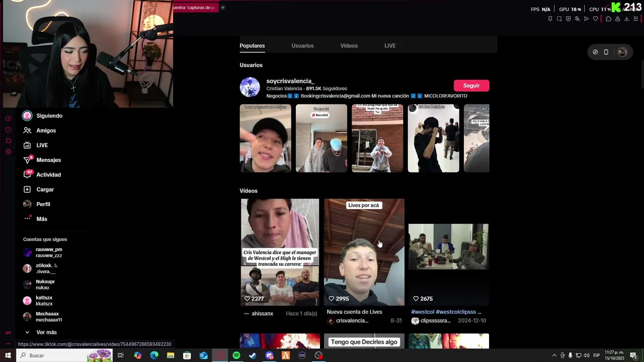644x362 pixels.
Task: Open Steam from taskbar
Action: pos(253,355)
